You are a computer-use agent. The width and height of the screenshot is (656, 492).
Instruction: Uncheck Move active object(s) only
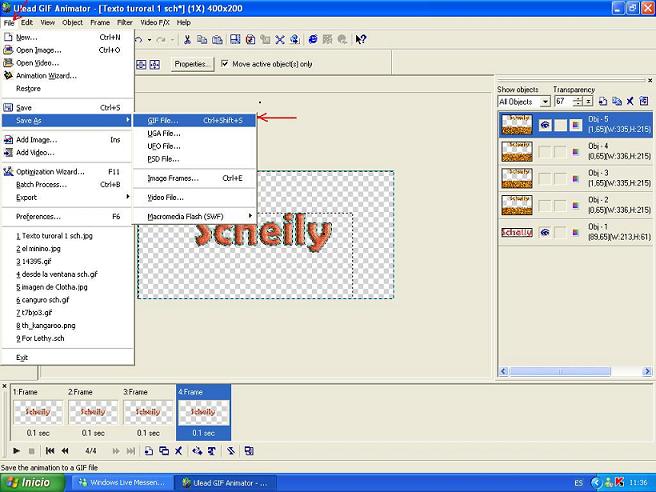tap(225, 64)
